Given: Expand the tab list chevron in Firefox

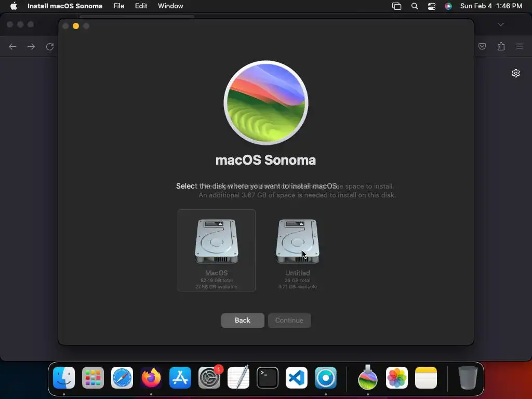Looking at the screenshot, I should tap(501, 24).
